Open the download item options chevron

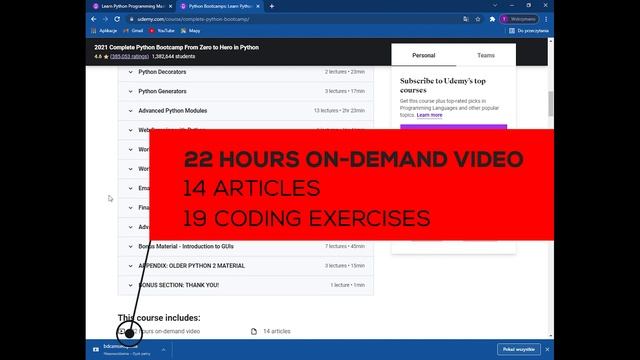pyautogui.click(x=163, y=350)
